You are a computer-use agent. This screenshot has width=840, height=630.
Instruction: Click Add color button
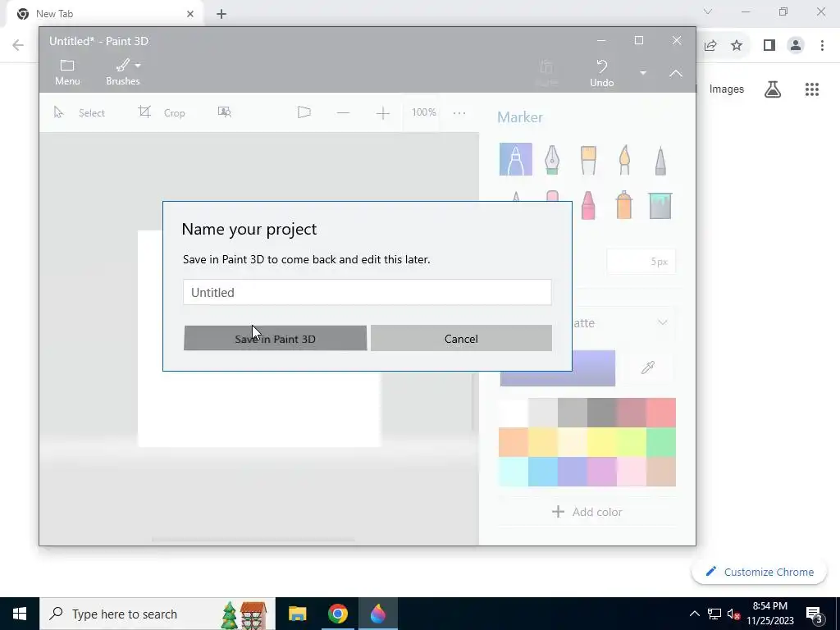[x=587, y=512]
